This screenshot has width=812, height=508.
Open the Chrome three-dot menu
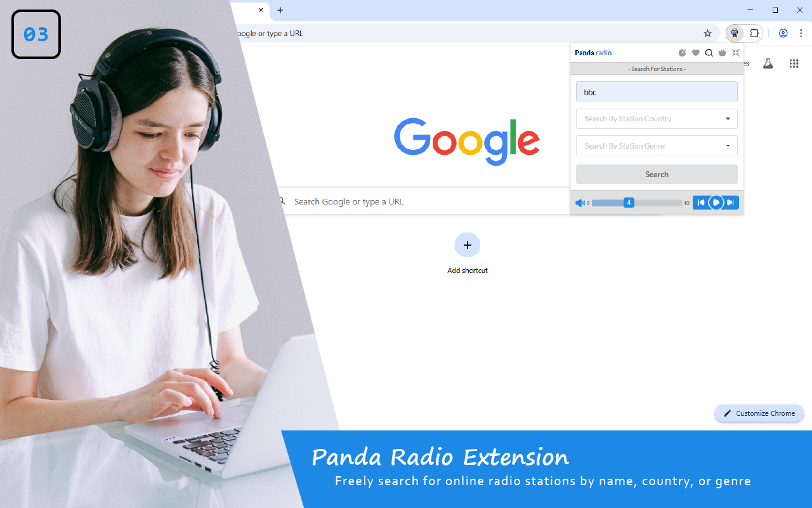pyautogui.click(x=801, y=33)
